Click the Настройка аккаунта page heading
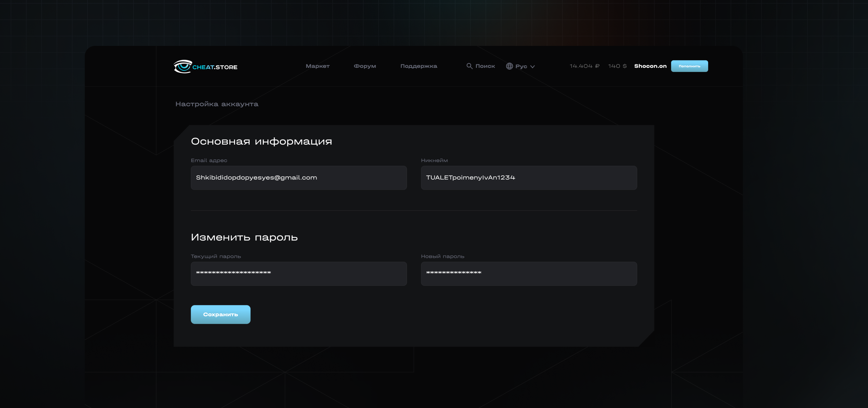The image size is (868, 408). [x=217, y=104]
